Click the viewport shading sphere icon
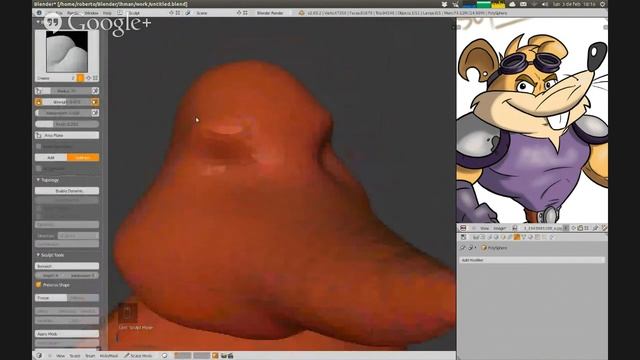This screenshot has width=640, height=360. (x=164, y=356)
